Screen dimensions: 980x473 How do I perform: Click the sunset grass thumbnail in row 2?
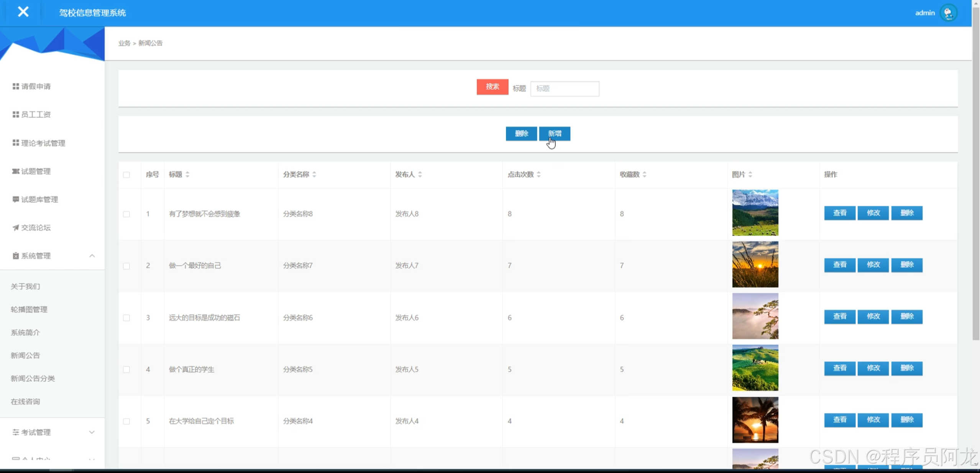click(755, 264)
